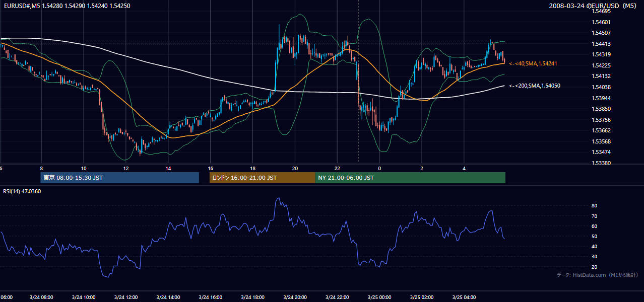Screen dimensions: 644x302
Task: Click bottom timeline label 3/24 14:00
Action: 168,297
